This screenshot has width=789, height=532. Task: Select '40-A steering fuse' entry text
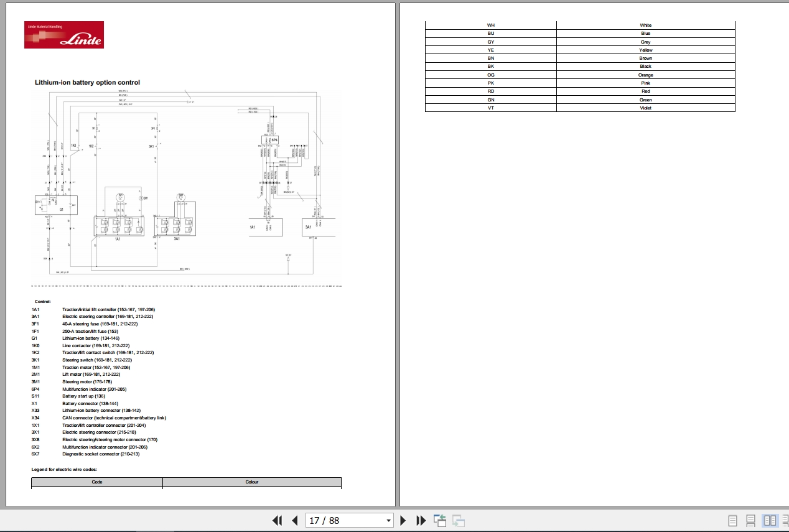click(100, 324)
